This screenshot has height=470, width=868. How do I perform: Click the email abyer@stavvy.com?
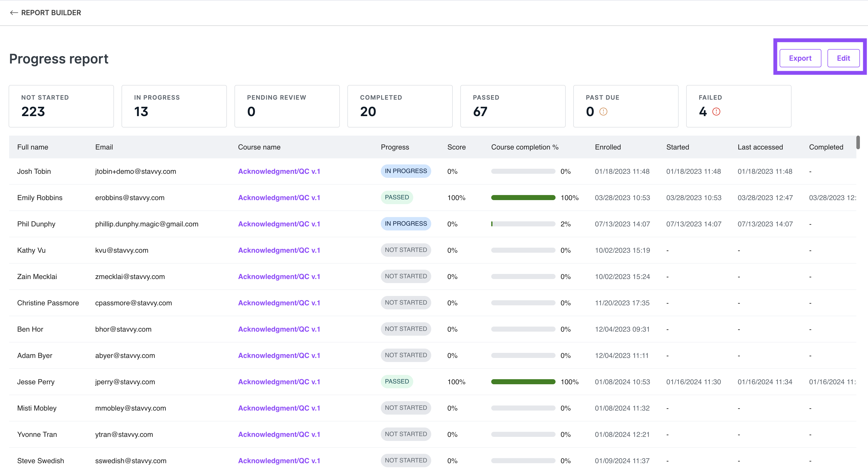[x=125, y=355]
